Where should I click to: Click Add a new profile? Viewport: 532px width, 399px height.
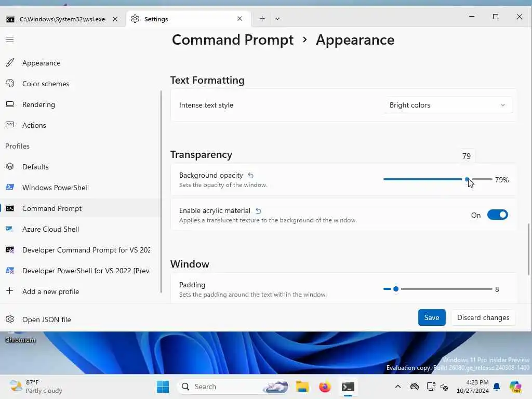[80, 291]
